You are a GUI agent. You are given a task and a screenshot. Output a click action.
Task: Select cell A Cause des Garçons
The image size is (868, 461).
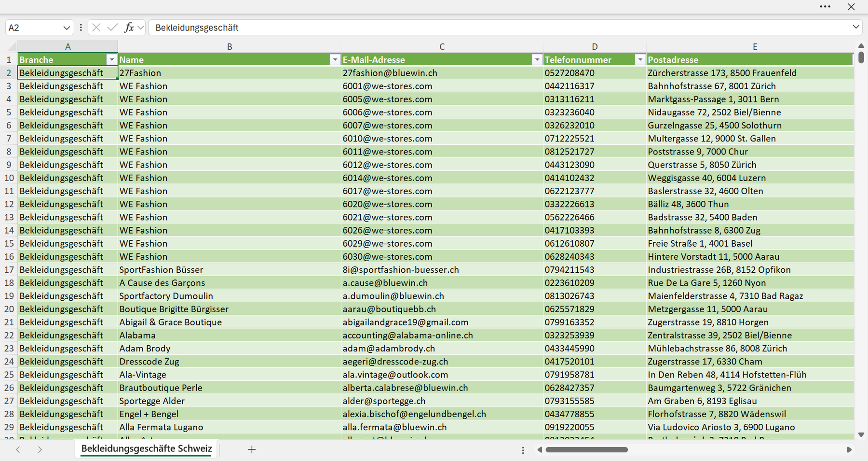(230, 283)
